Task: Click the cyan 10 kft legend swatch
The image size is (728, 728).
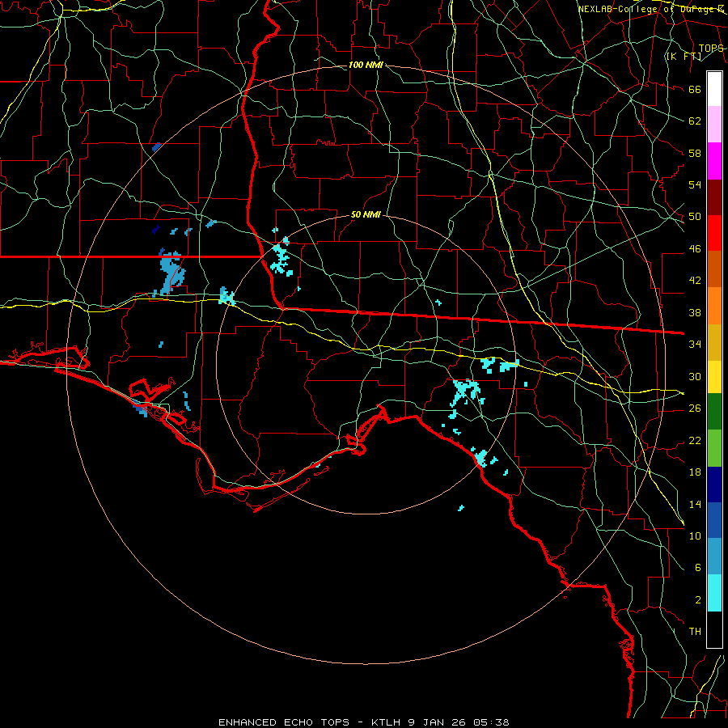Action: point(714,593)
